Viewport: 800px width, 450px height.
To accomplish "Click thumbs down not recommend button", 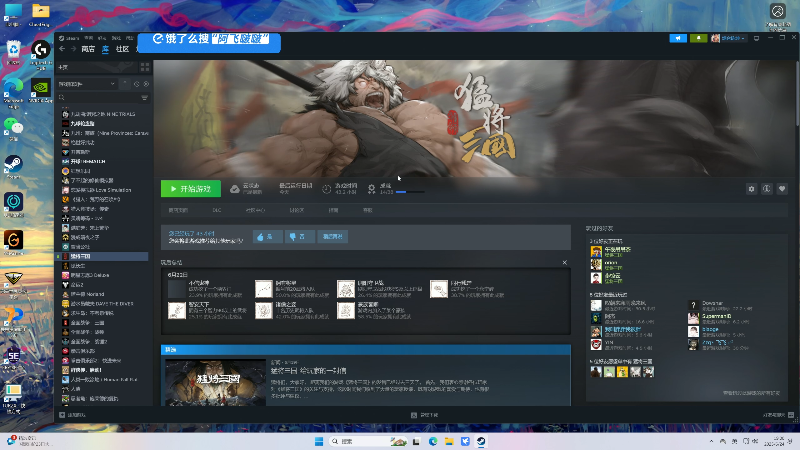I will click(x=299, y=237).
